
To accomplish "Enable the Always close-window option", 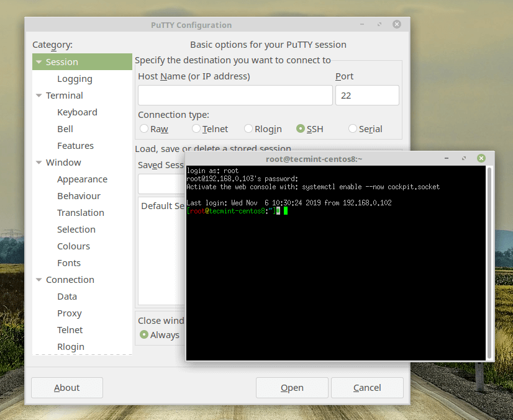I will [x=144, y=334].
